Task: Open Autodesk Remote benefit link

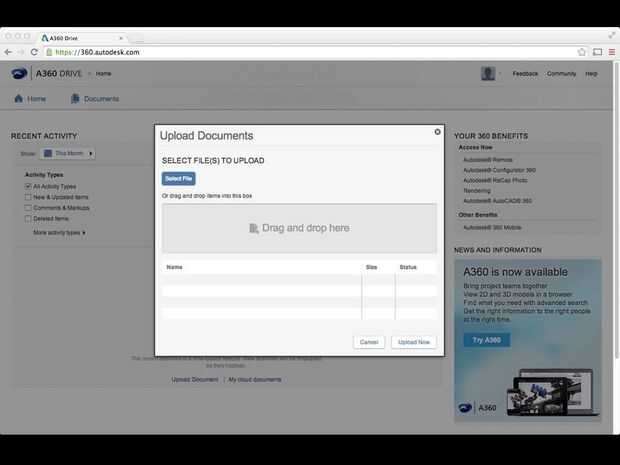Action: pyautogui.click(x=488, y=160)
